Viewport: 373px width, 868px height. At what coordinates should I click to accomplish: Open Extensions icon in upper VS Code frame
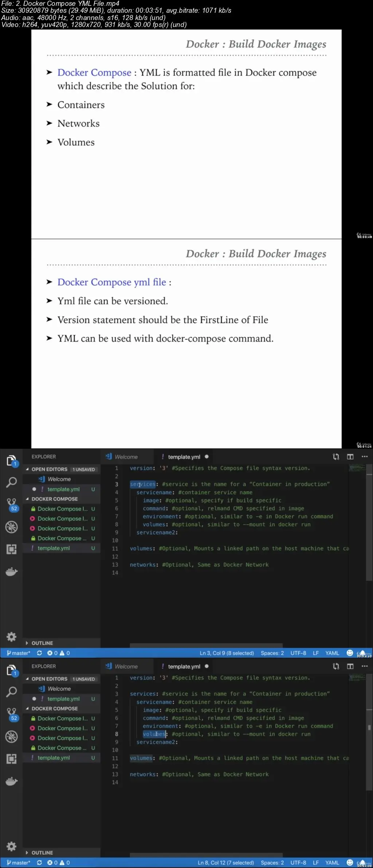(x=12, y=549)
